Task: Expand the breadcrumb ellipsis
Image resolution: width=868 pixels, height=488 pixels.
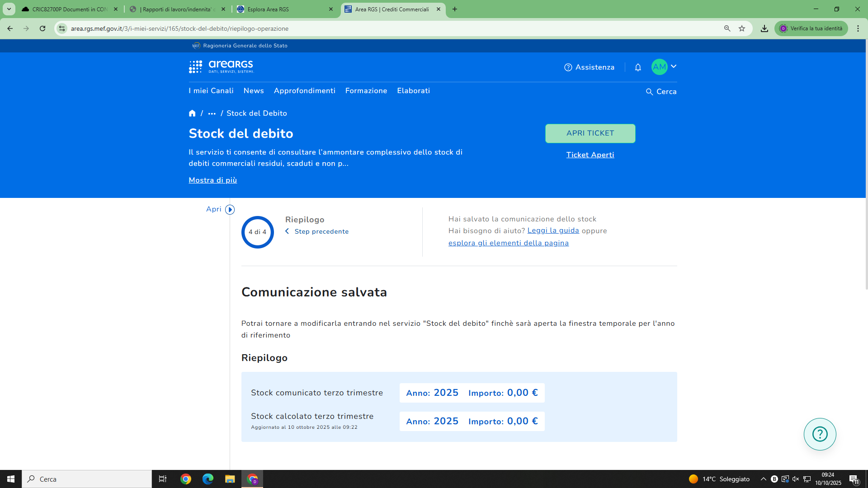Action: [x=212, y=113]
